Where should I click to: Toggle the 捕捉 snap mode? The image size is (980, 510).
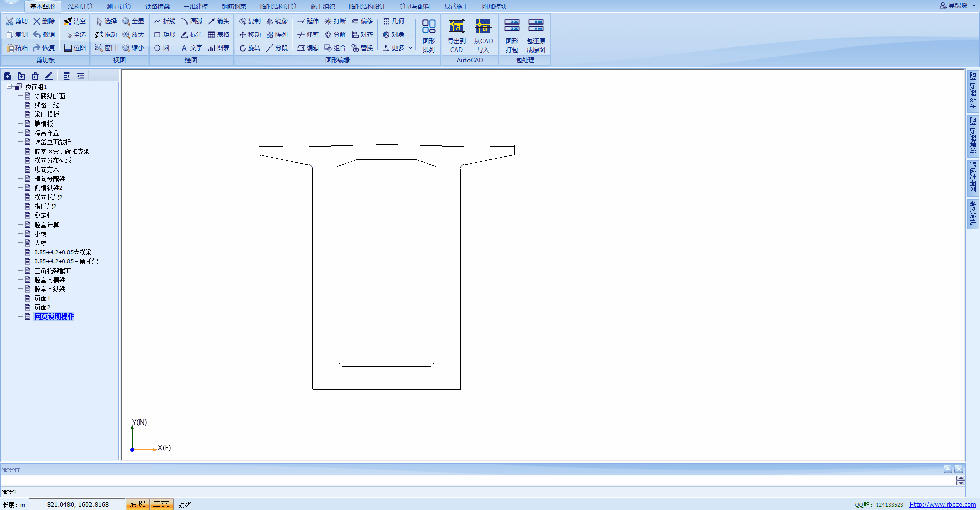pyautogui.click(x=137, y=504)
